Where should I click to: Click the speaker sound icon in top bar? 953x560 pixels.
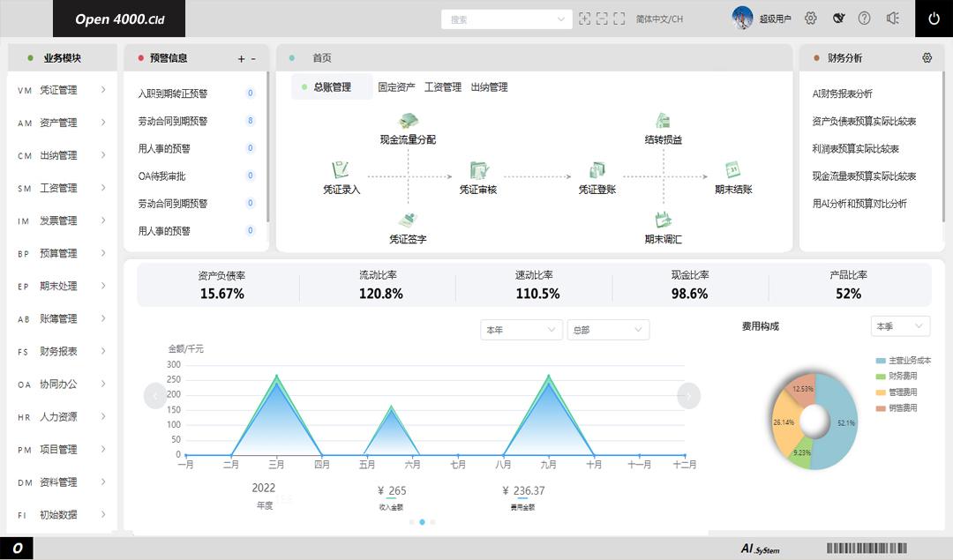pos(892,19)
